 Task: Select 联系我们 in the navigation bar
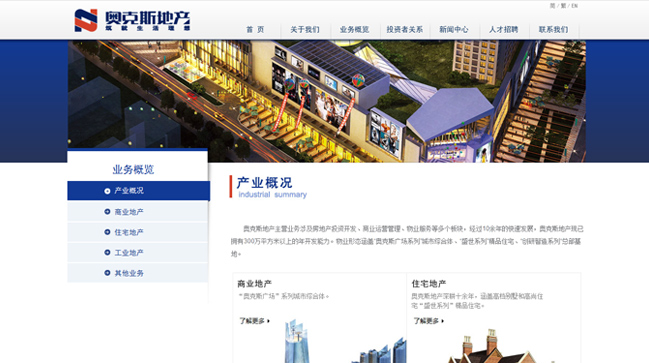(553, 29)
